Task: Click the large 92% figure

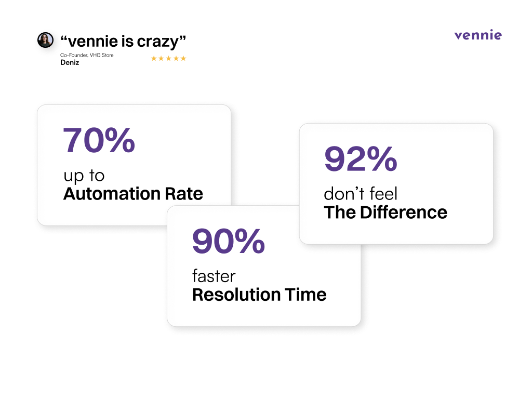Action: coord(361,159)
